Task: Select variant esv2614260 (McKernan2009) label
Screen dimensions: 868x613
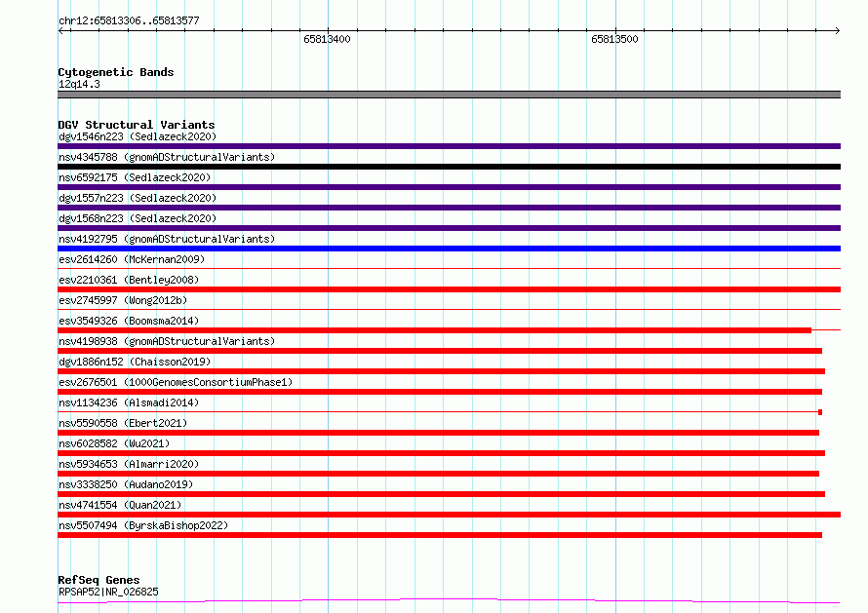Action: (132, 259)
